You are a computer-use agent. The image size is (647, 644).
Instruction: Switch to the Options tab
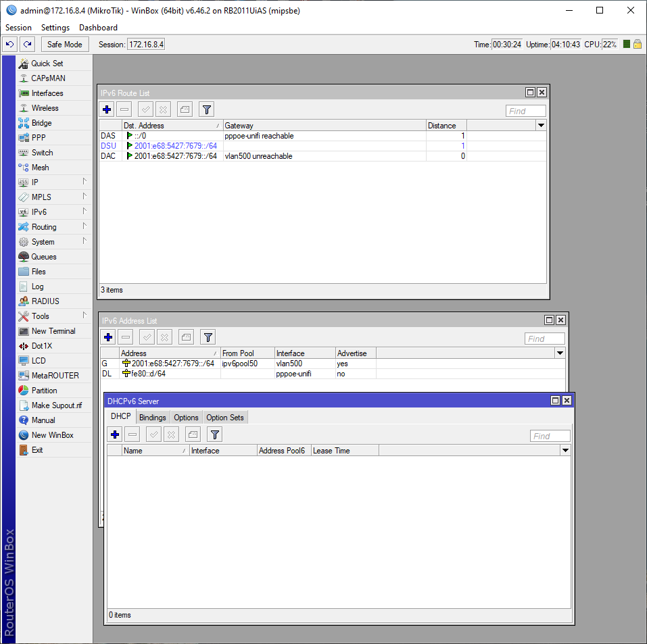click(186, 418)
